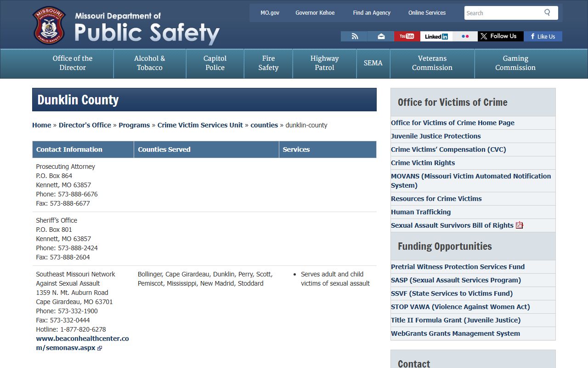Click the Services column header
Image resolution: width=588 pixels, height=368 pixels.
(x=328, y=149)
